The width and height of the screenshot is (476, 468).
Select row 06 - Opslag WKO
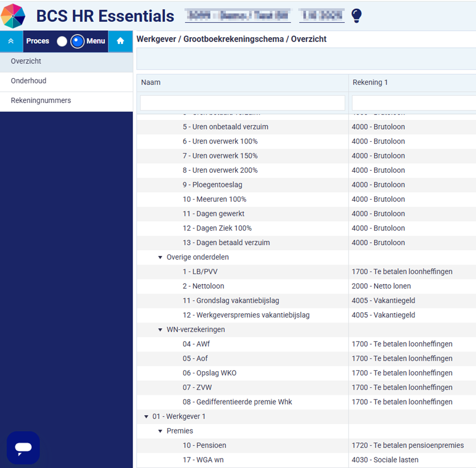pyautogui.click(x=306, y=373)
